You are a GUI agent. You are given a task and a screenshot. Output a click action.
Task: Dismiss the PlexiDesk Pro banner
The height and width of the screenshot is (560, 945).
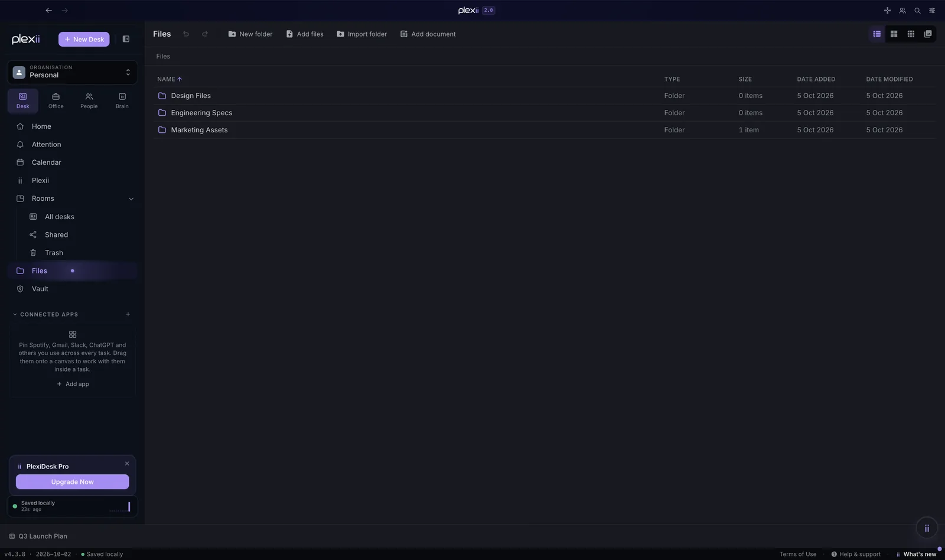click(x=127, y=464)
